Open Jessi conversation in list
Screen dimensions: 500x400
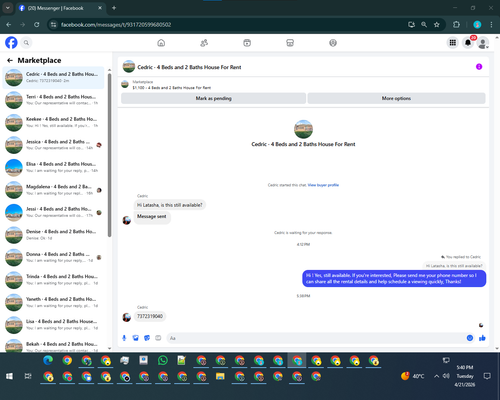[x=53, y=212]
